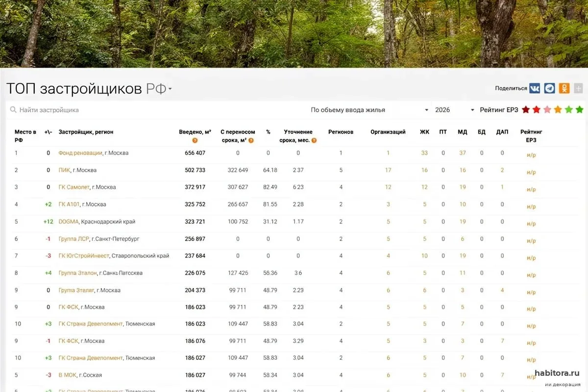Click the 81.55 percent in ГК А101 row
588x392 pixels.
270,204
